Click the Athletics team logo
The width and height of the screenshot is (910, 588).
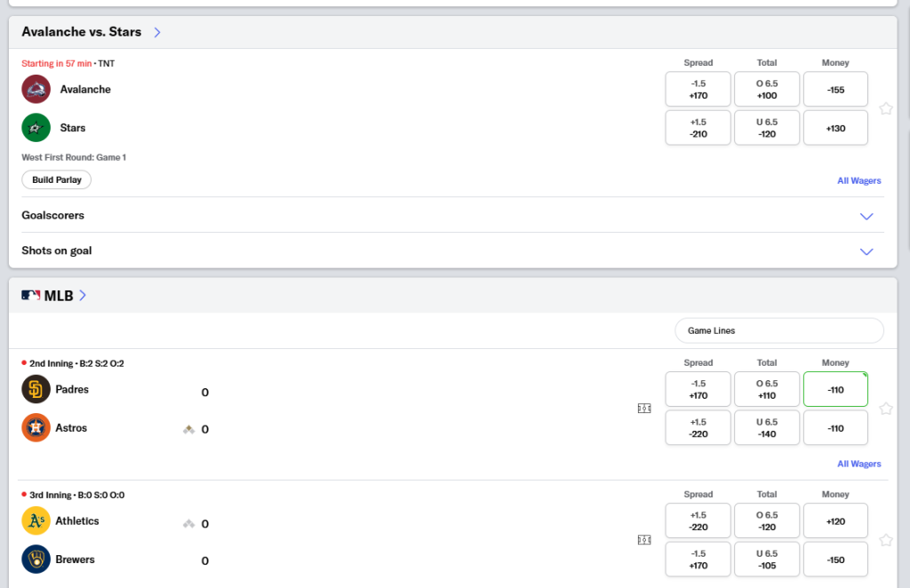[36, 520]
